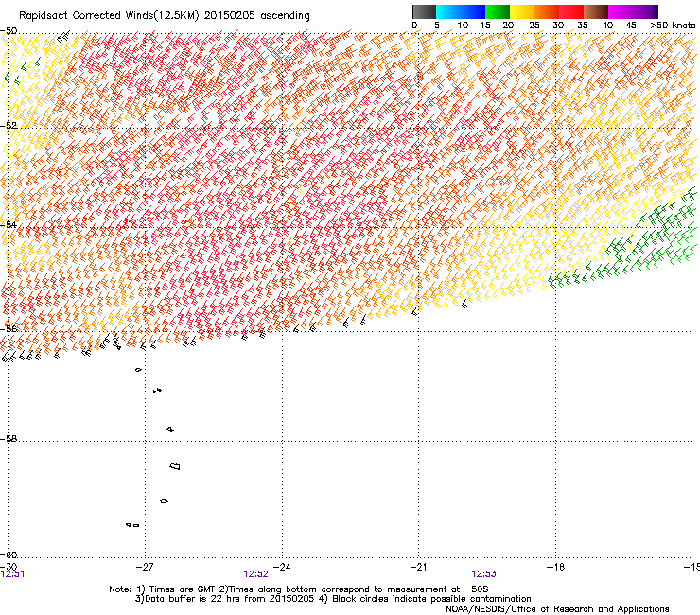Click the purple time stamp '12:53'
This screenshot has height=615, width=700.
click(484, 574)
